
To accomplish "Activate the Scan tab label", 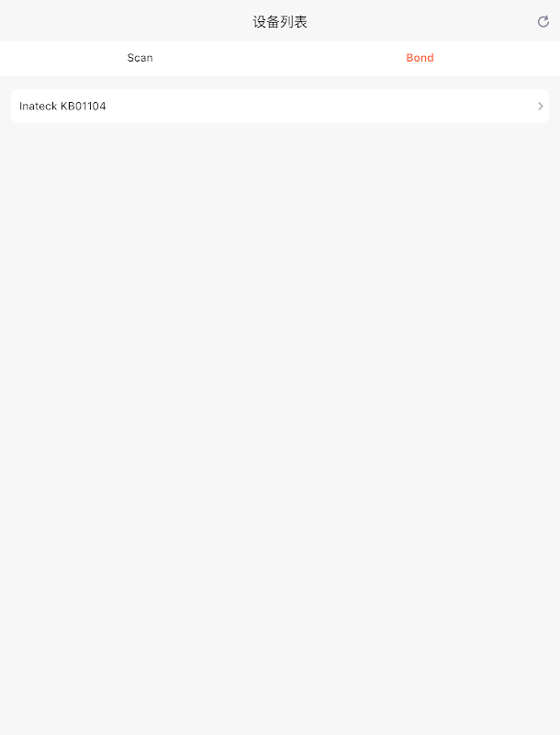I will pyautogui.click(x=140, y=58).
